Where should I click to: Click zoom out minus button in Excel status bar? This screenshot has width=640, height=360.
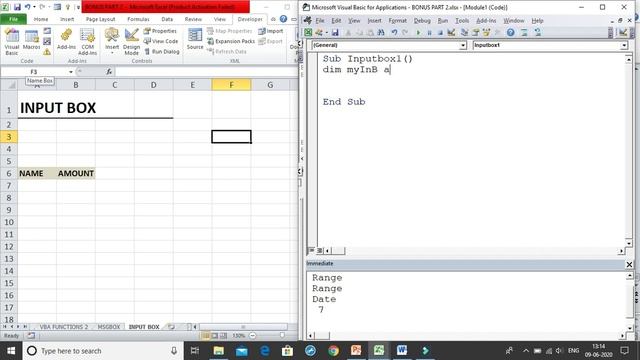click(253, 336)
